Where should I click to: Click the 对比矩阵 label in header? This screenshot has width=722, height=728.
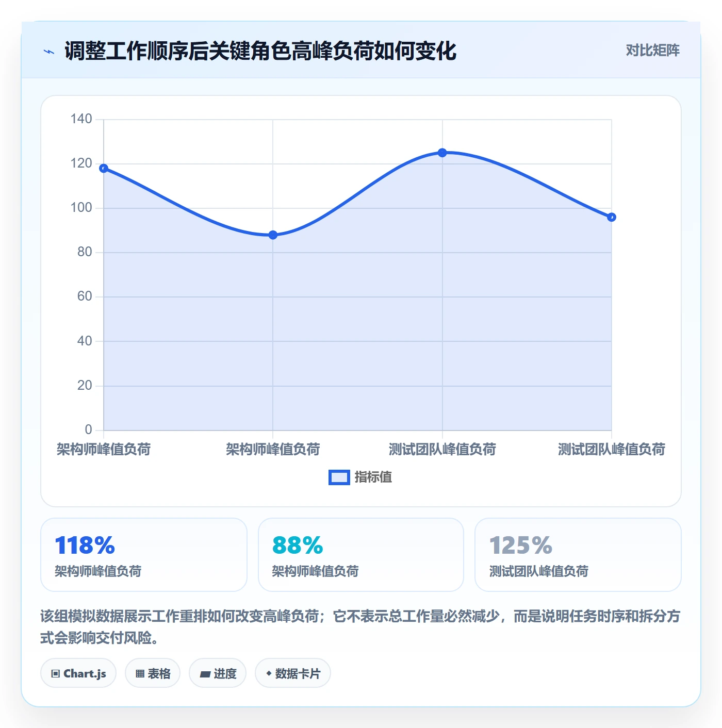point(652,51)
